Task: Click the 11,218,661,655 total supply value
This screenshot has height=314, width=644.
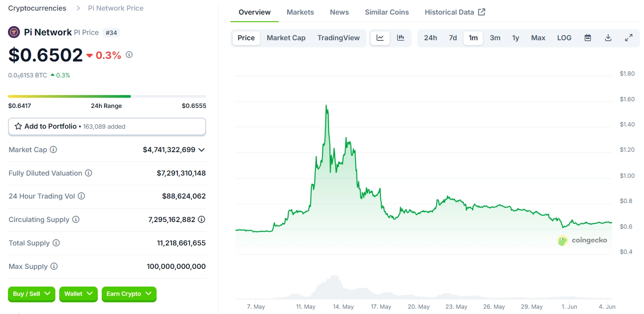Action: (x=182, y=243)
